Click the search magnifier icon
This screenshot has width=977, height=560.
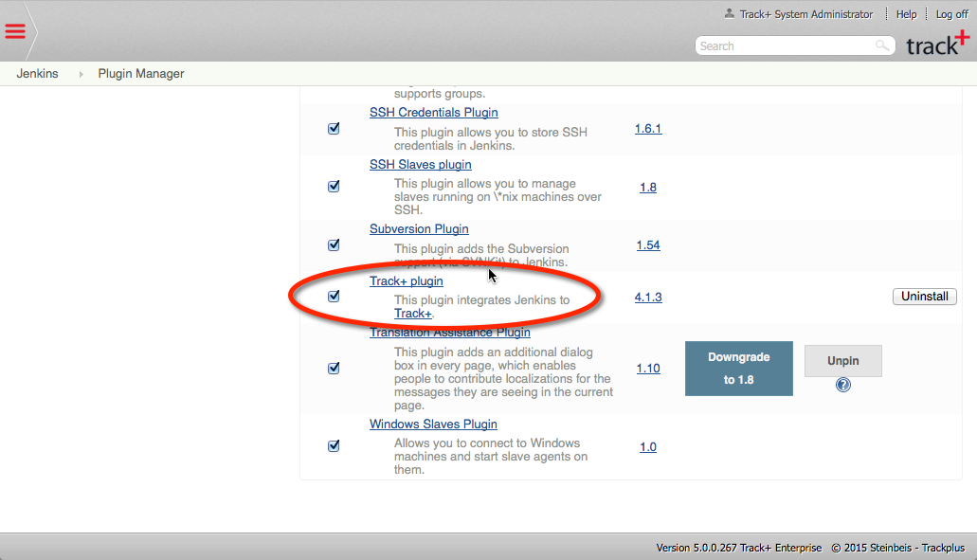[x=881, y=45]
